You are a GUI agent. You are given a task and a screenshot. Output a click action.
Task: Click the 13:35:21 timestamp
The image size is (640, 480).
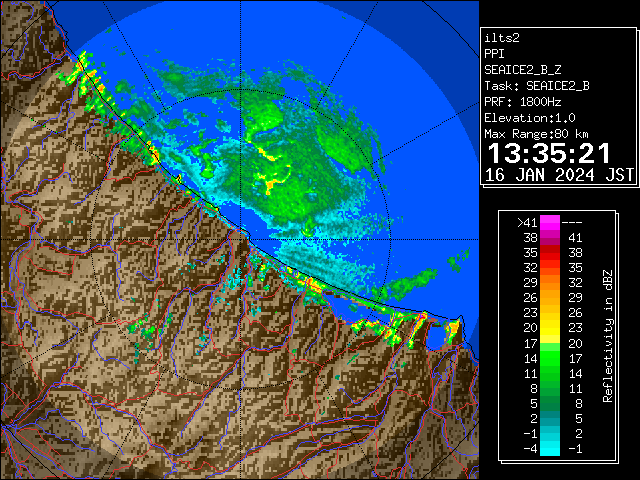549,153
